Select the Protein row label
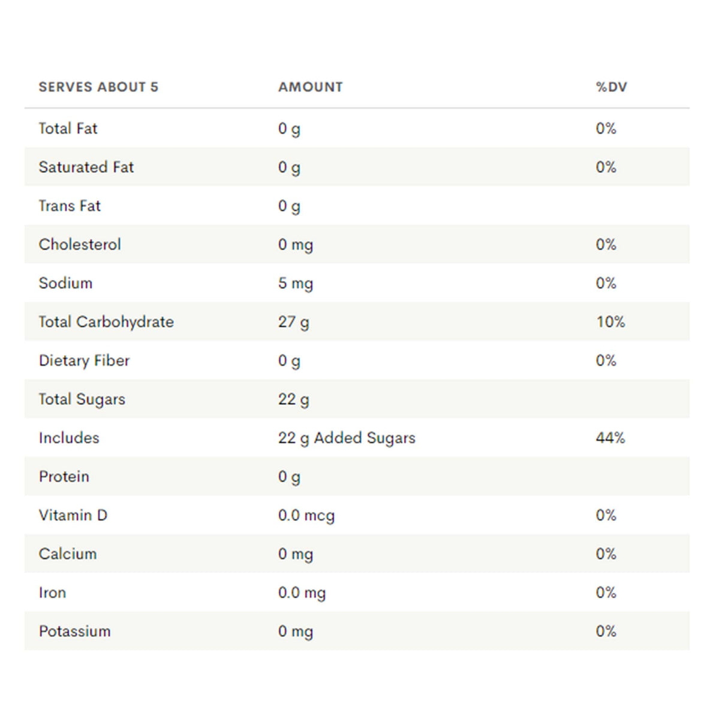Viewport: 728px width, 728px height. 64,477
